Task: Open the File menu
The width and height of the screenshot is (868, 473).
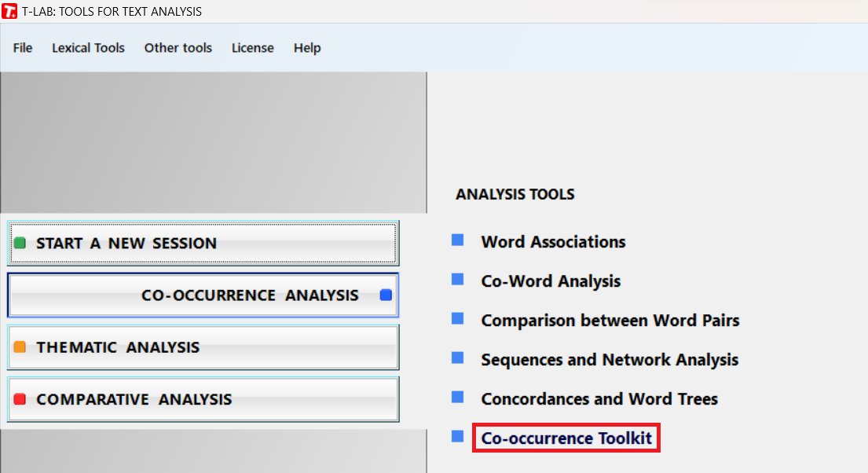Action: (23, 48)
